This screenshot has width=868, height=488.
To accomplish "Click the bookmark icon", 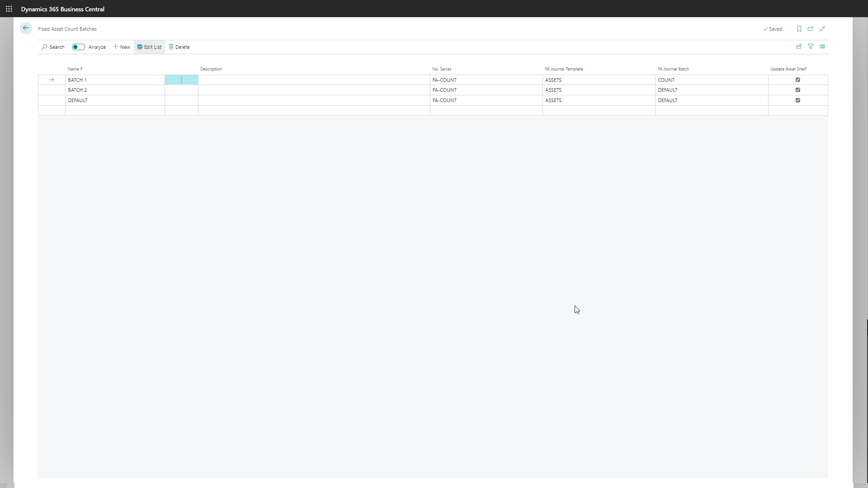I will pos(799,29).
